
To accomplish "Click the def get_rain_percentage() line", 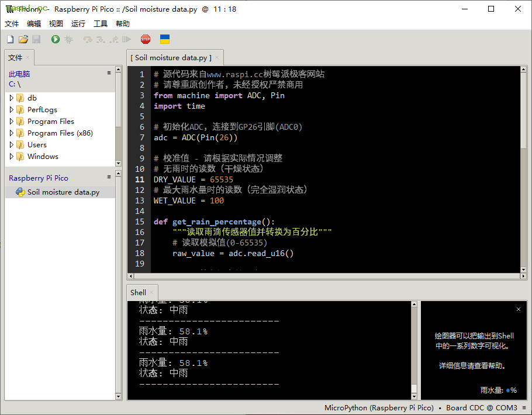I will point(214,222).
